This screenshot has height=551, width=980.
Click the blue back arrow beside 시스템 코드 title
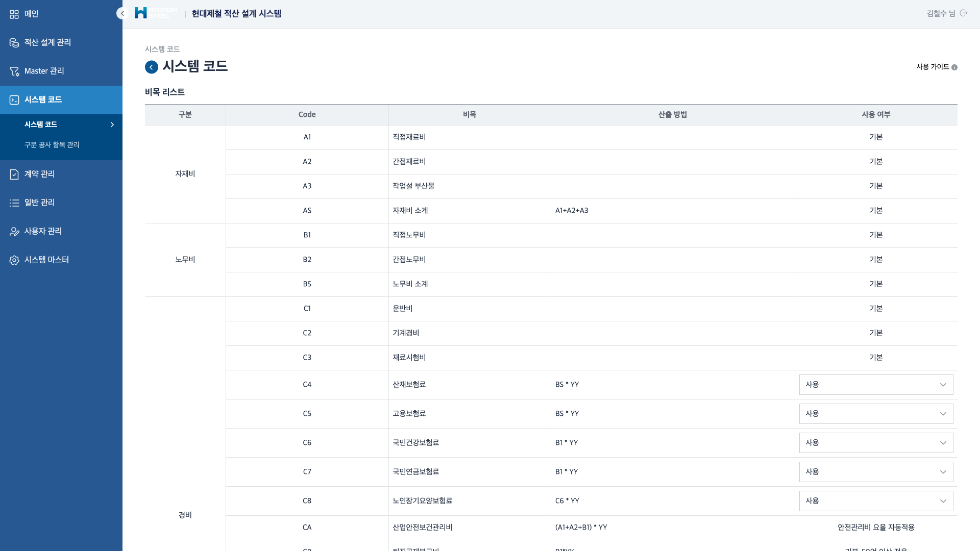152,67
